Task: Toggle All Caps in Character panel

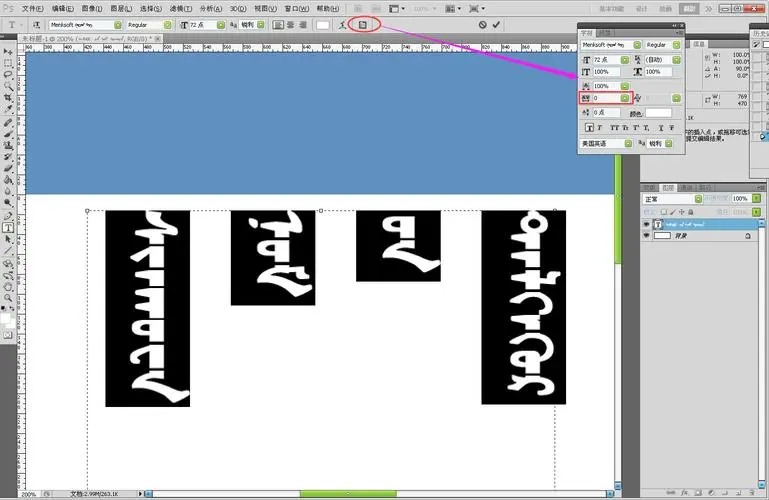Action: (x=615, y=127)
